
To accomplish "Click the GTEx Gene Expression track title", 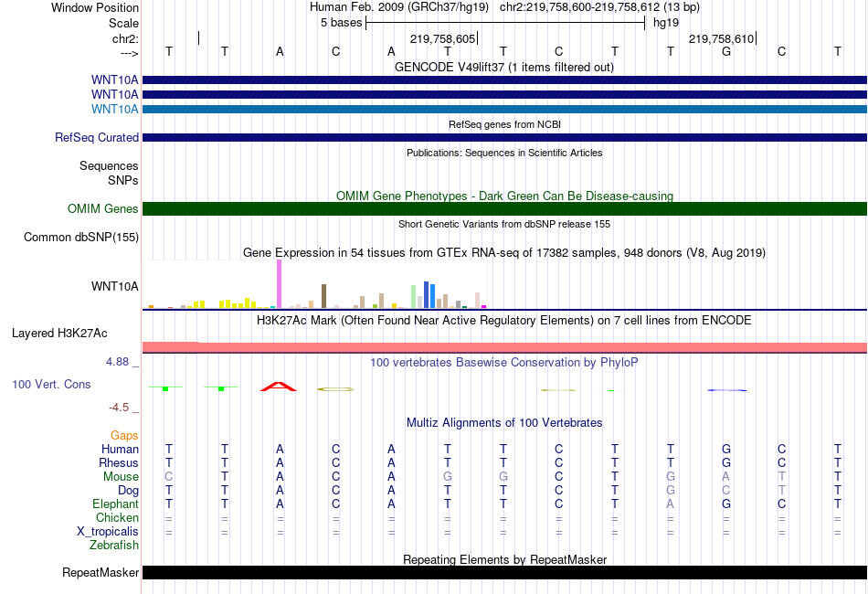I will pos(504,253).
